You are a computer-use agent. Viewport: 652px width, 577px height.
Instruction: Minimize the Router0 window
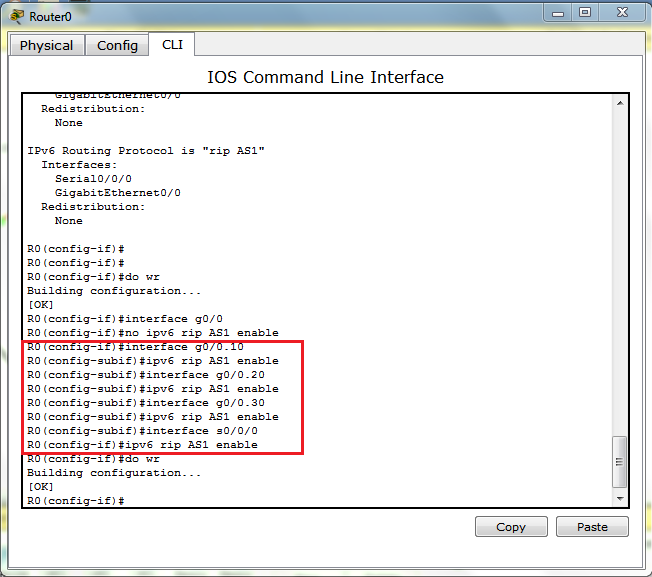point(558,13)
